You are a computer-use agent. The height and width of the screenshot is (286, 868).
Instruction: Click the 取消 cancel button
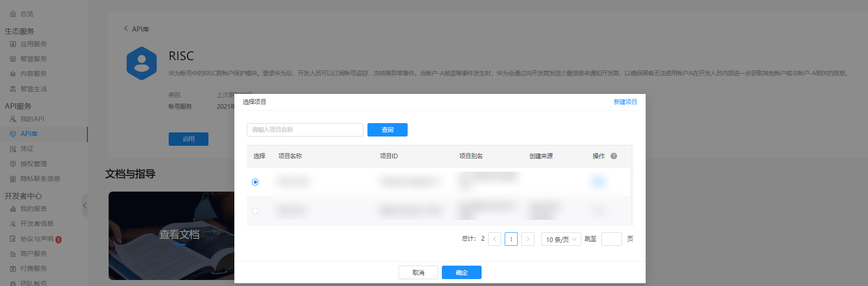click(x=418, y=273)
